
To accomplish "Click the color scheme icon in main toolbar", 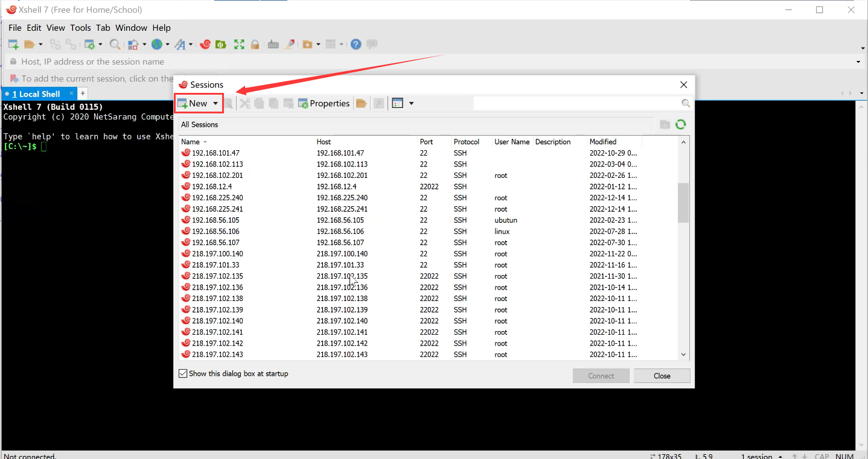I will (x=133, y=45).
